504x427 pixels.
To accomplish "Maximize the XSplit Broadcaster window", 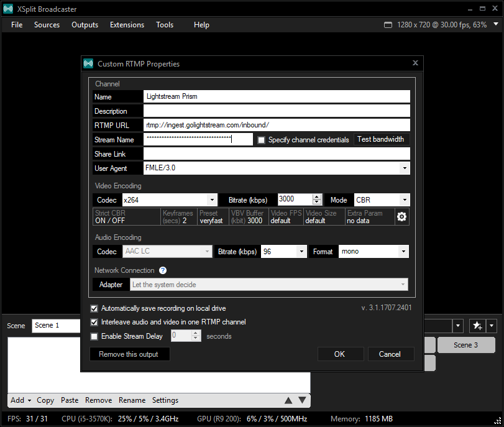I will [482, 9].
